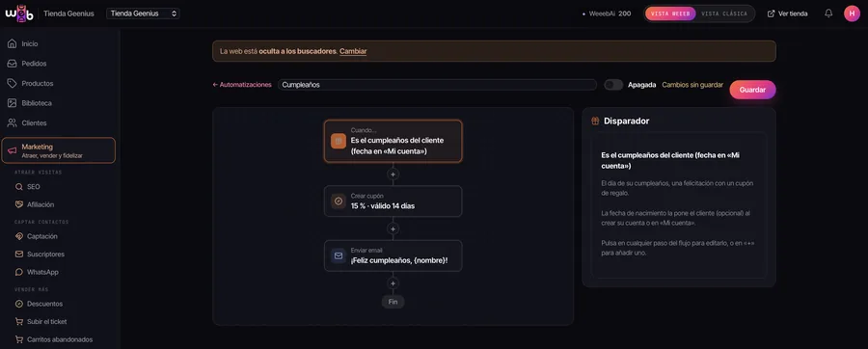Go back to Automatizaciones
Image resolution: width=868 pixels, height=349 pixels.
click(242, 85)
